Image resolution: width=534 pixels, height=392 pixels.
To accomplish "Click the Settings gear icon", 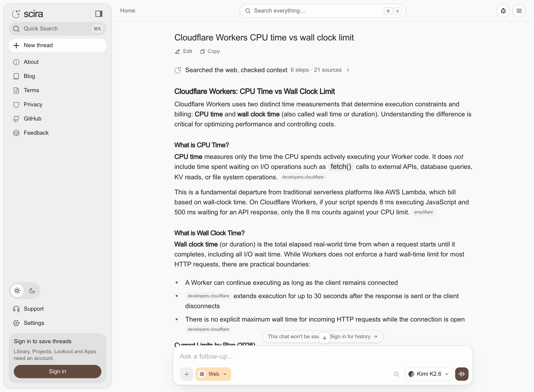I will 16,323.
